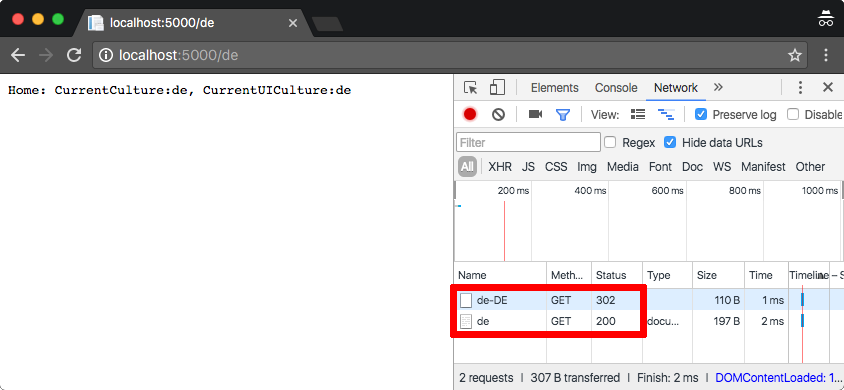Close the localhost:5000/de tab

coord(293,23)
